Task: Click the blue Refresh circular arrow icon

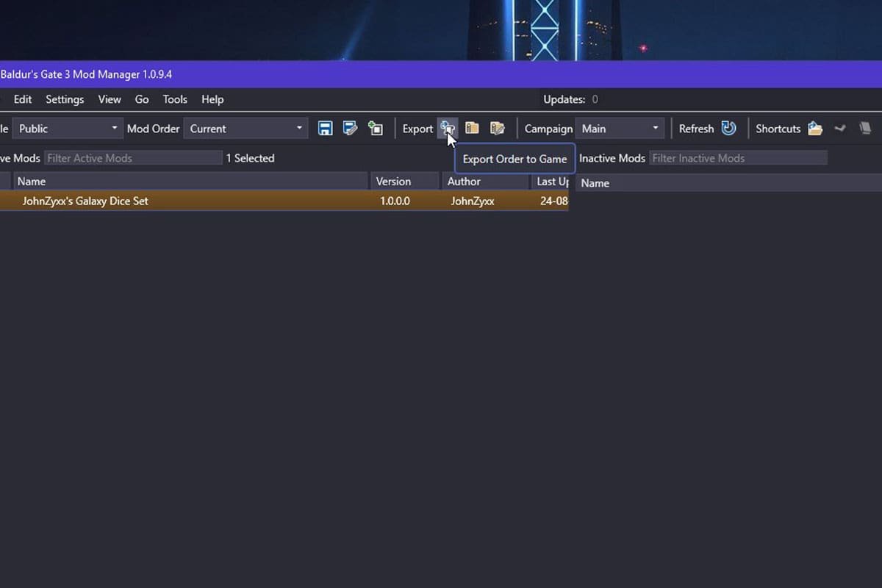Action: pos(728,129)
